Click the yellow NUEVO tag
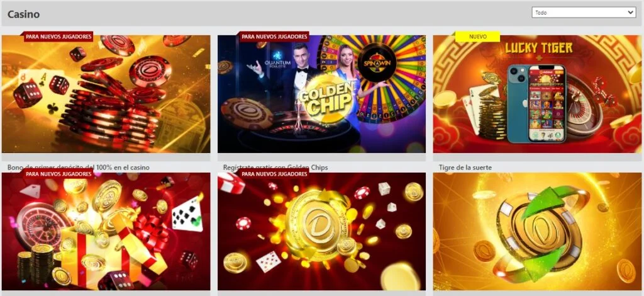 478,37
